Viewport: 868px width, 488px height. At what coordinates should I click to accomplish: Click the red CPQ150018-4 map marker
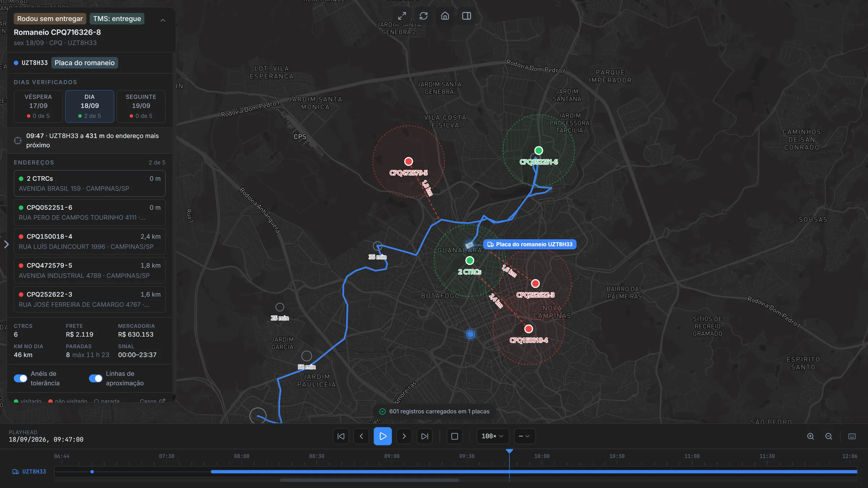pyautogui.click(x=528, y=329)
